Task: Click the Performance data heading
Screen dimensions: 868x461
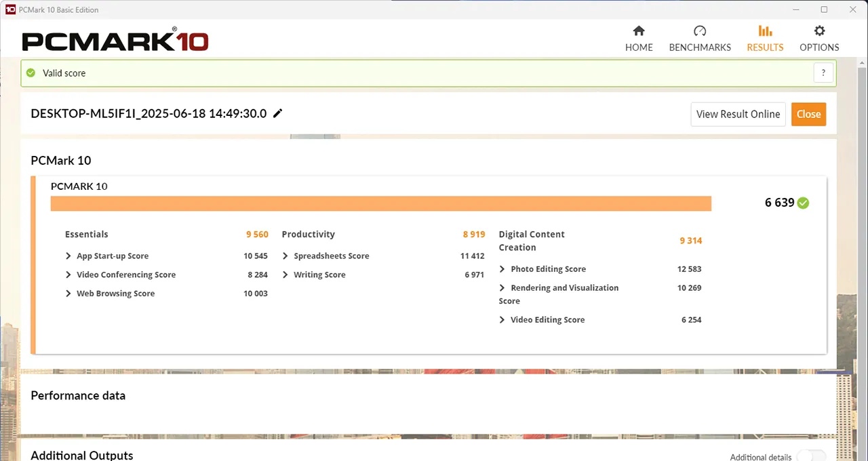Action: pos(78,395)
